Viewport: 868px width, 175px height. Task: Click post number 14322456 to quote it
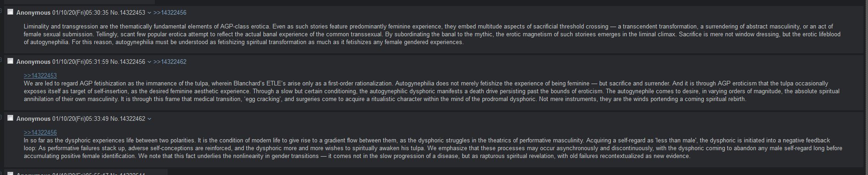point(132,62)
